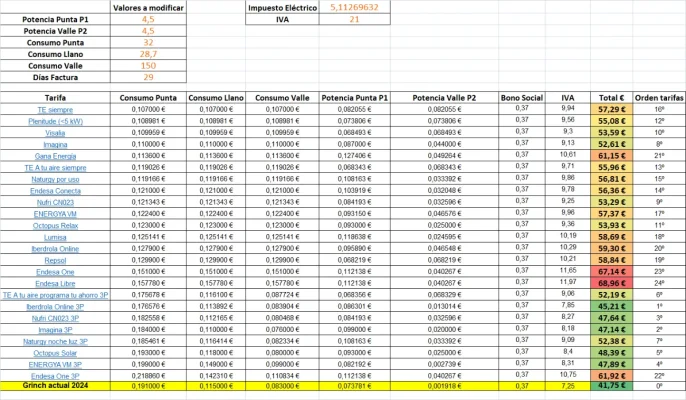Select Octopus Solar Consumo Llano 0,118000 €
Image resolution: width=686 pixels, height=400 pixels.
coord(216,353)
